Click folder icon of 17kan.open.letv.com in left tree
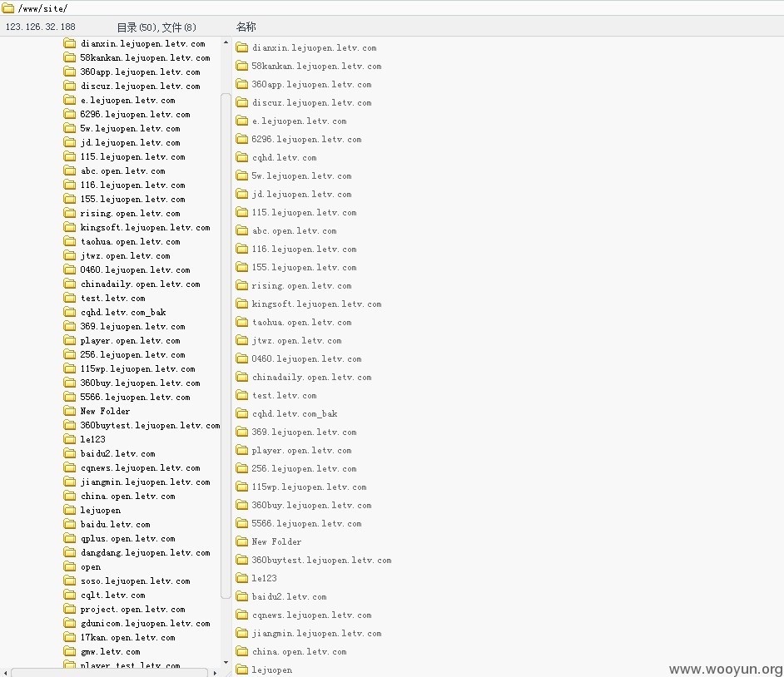Image resolution: width=784 pixels, height=677 pixels. (x=70, y=637)
